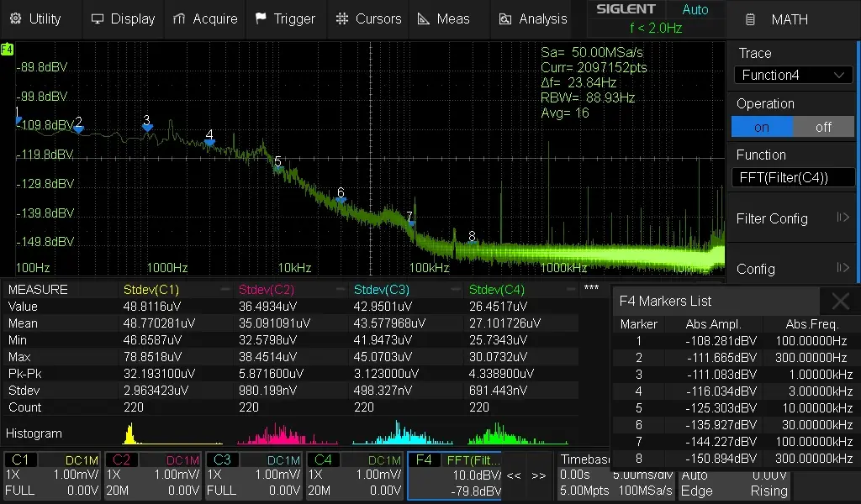Click the Meas ruler icon
861x504 pixels.
tap(424, 18)
